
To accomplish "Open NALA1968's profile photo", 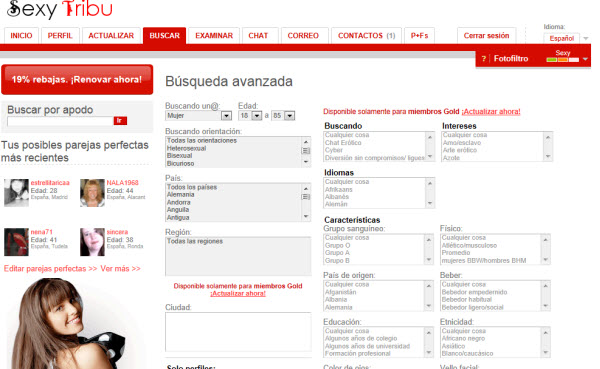I will (92, 193).
